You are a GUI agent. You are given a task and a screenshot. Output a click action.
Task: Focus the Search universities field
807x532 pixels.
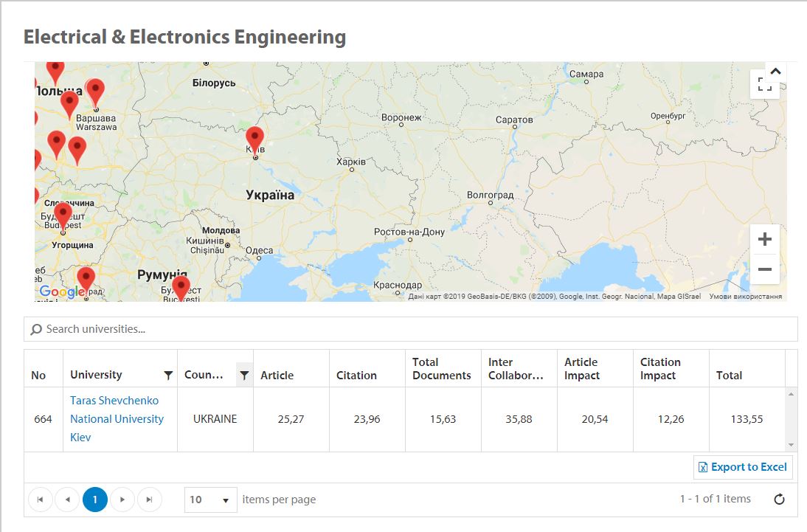pos(411,329)
